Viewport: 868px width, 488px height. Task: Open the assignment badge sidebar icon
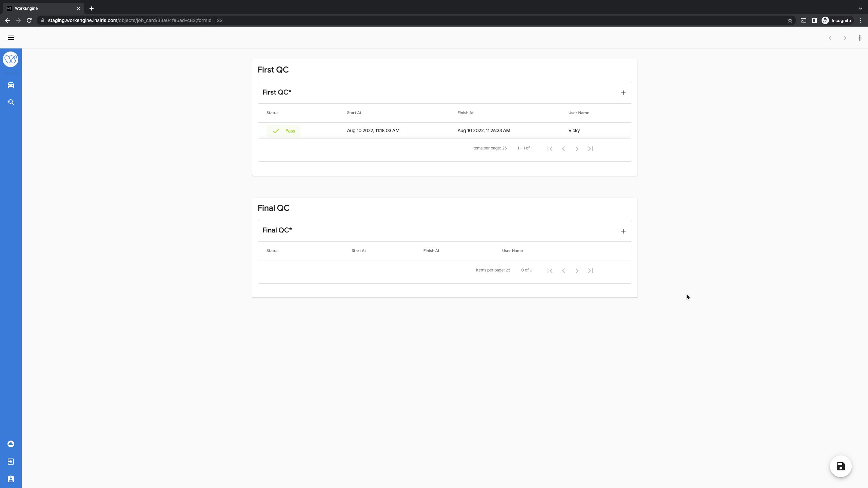click(x=11, y=479)
